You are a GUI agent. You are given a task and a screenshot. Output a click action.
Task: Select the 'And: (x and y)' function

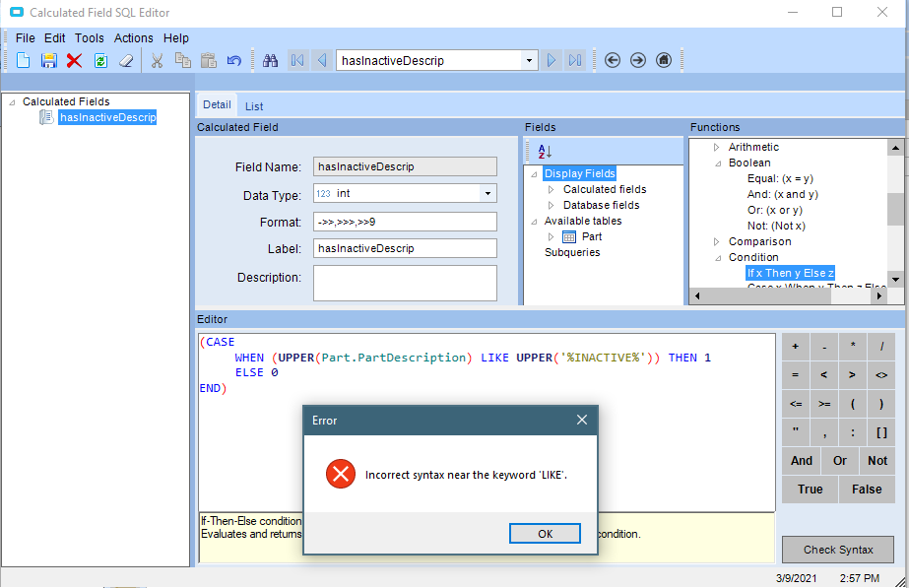782,194
